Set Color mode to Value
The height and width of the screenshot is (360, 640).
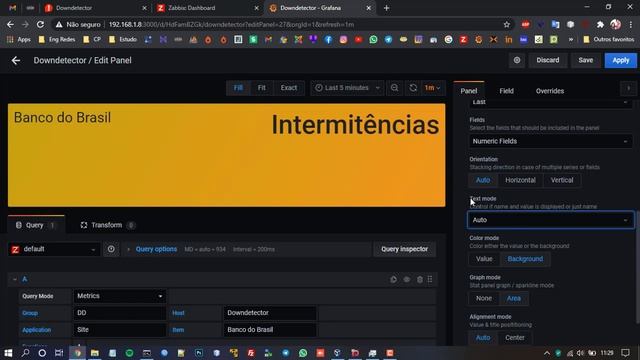[x=484, y=259]
